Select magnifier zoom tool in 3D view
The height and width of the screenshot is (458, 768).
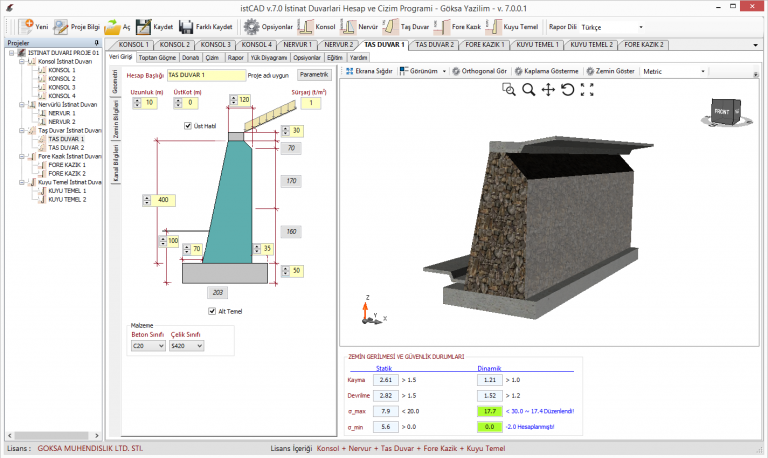[x=528, y=89]
